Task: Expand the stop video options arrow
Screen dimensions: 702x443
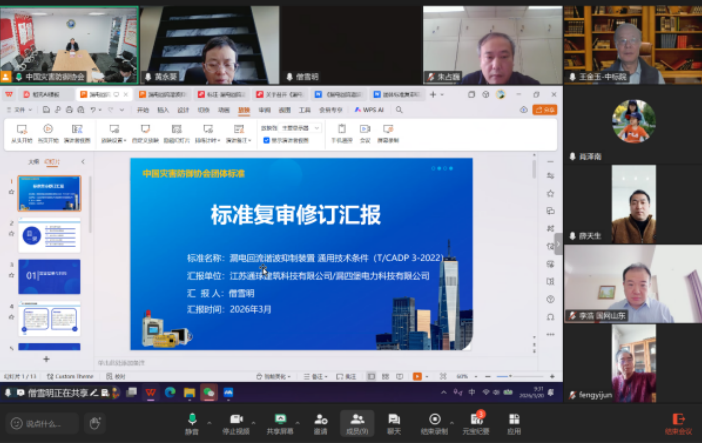Action: pyautogui.click(x=252, y=418)
